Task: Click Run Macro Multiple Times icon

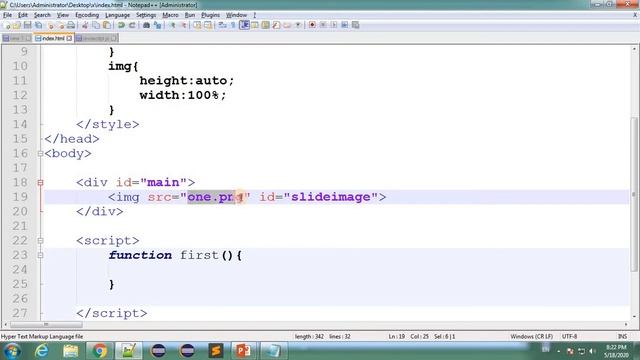Action: click(x=344, y=25)
